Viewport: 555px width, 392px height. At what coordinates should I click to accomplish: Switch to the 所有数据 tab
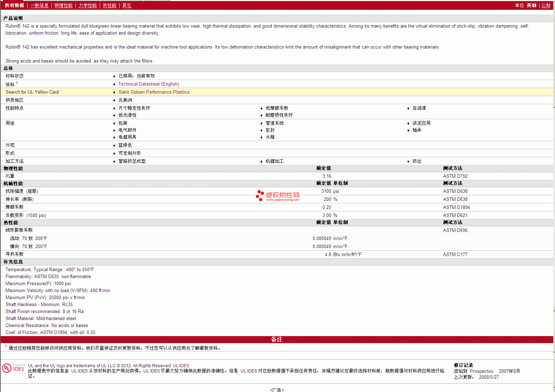pyautogui.click(x=14, y=6)
